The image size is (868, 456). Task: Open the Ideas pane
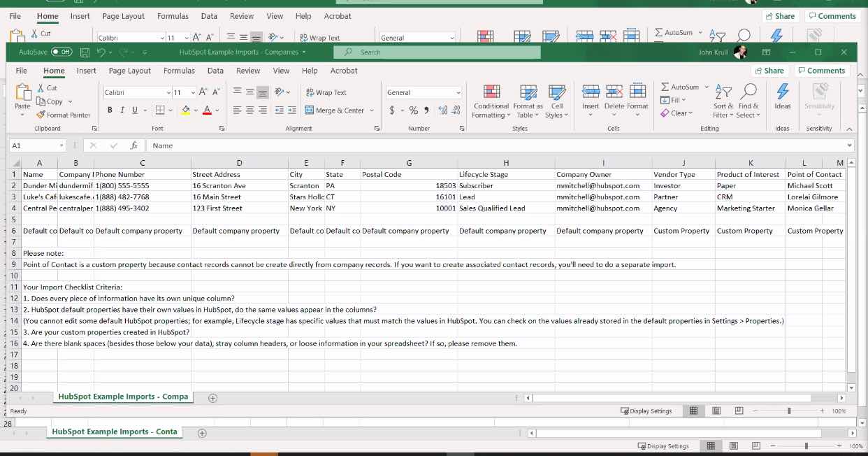[783, 97]
